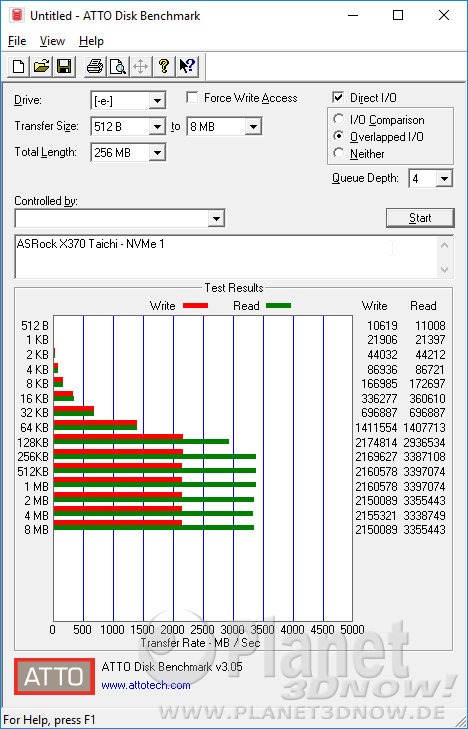The width and height of the screenshot is (468, 729).
Task: Enable Force Write Access checkbox
Action: pyautogui.click(x=192, y=98)
